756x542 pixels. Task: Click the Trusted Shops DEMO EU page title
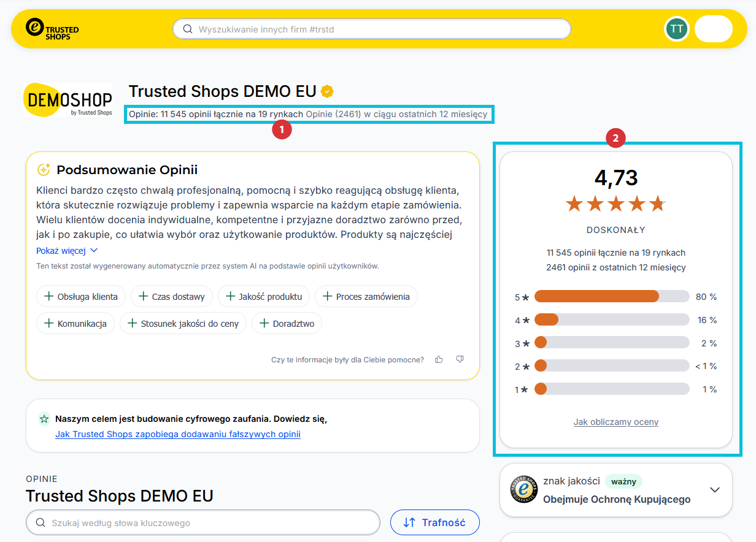point(223,91)
